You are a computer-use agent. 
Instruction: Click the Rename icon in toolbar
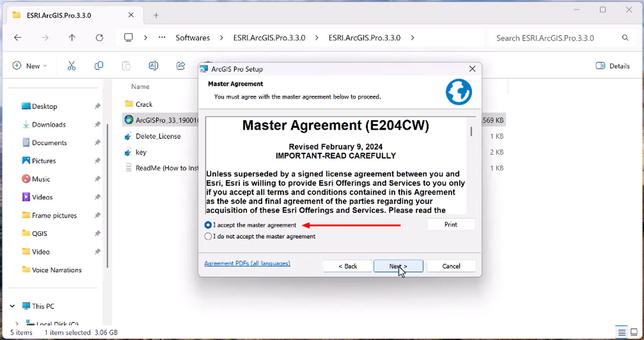tap(153, 66)
